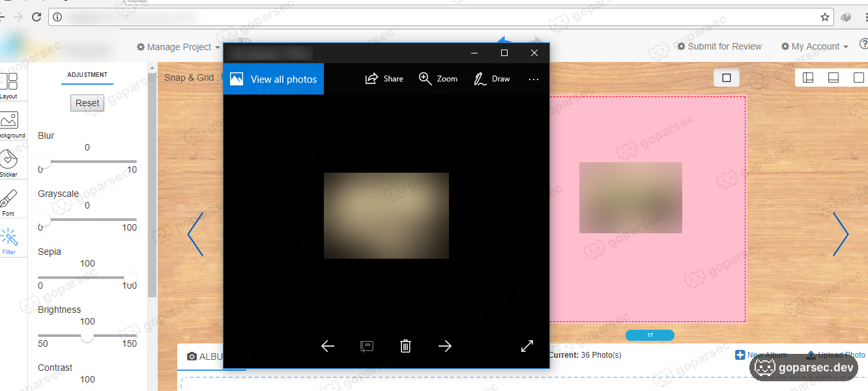Select the single-page square view button
This screenshot has height=391, width=868.
click(727, 78)
